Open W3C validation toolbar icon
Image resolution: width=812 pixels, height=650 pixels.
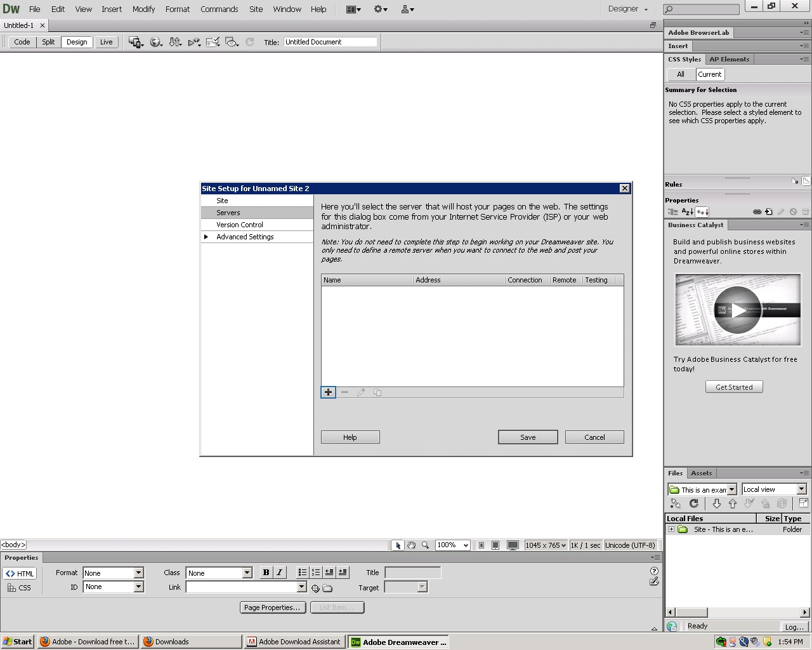tap(194, 42)
